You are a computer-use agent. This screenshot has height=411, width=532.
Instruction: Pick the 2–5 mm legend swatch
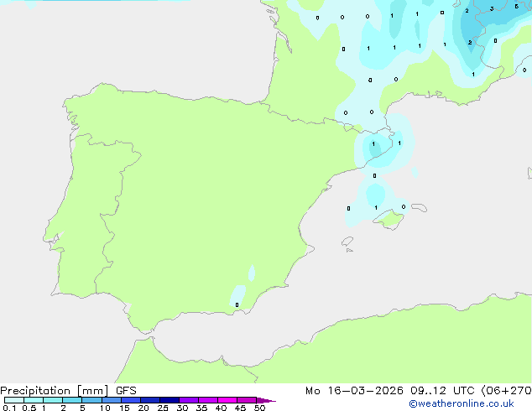click(x=72, y=400)
